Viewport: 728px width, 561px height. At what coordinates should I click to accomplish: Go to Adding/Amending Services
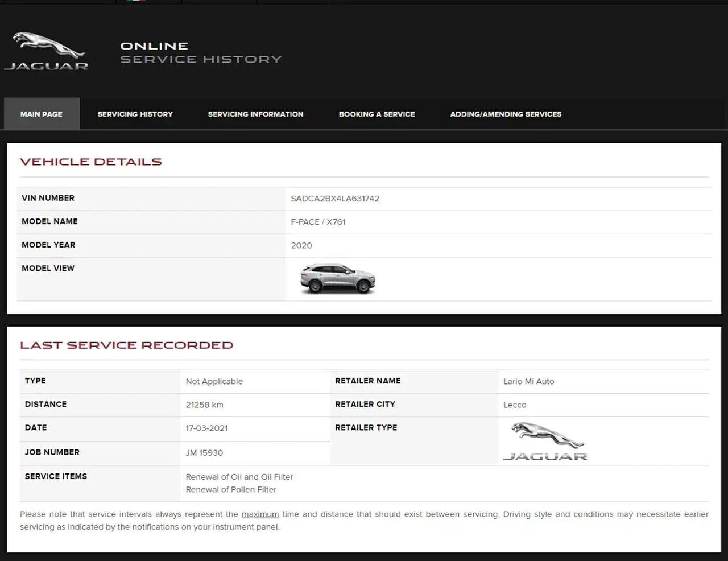pyautogui.click(x=506, y=114)
